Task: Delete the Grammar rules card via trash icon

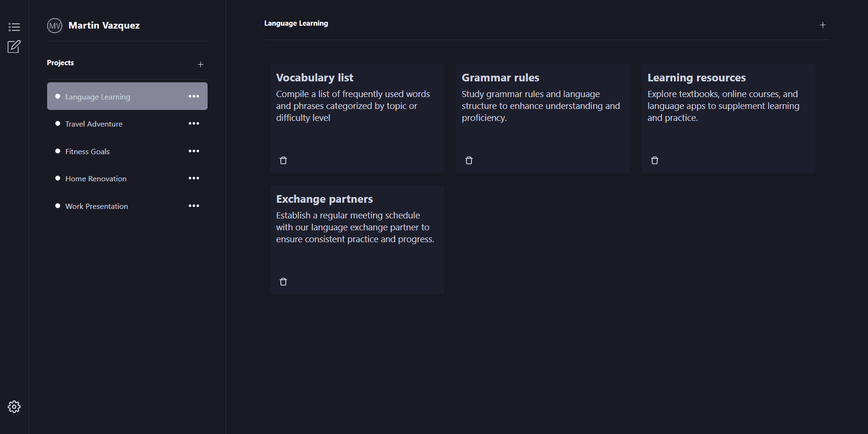Action: pyautogui.click(x=469, y=160)
